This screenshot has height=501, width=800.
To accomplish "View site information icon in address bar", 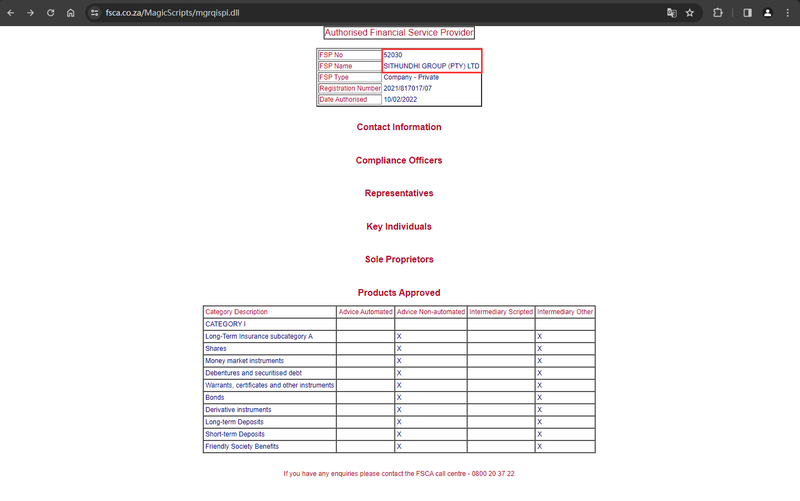I will click(94, 13).
